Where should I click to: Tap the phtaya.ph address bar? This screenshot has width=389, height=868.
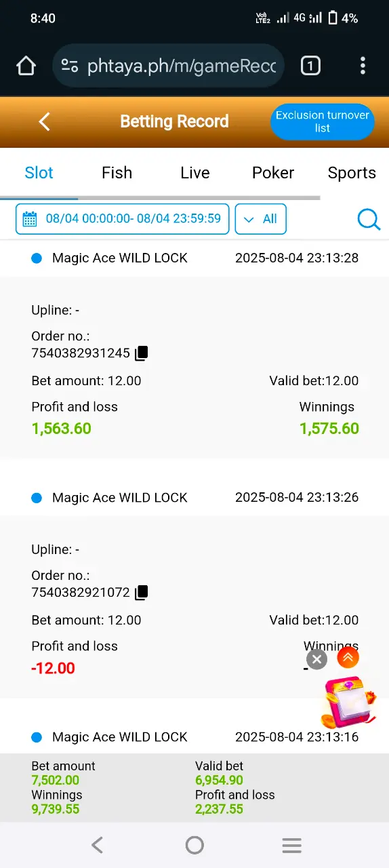(168, 66)
